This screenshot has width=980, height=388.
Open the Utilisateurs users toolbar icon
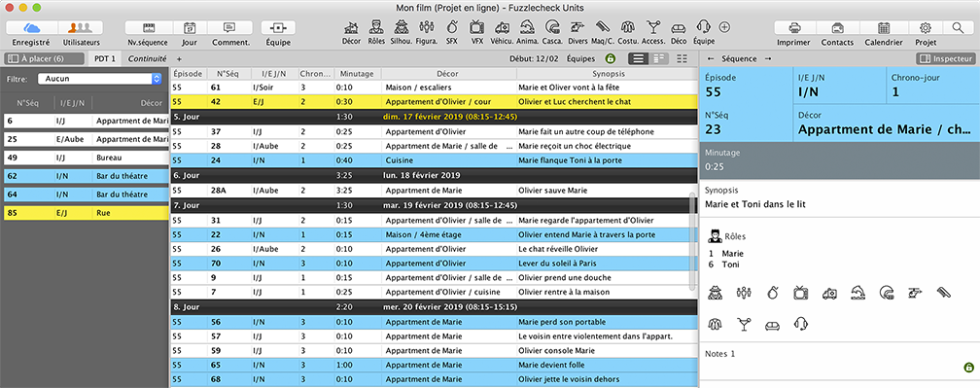(x=81, y=28)
